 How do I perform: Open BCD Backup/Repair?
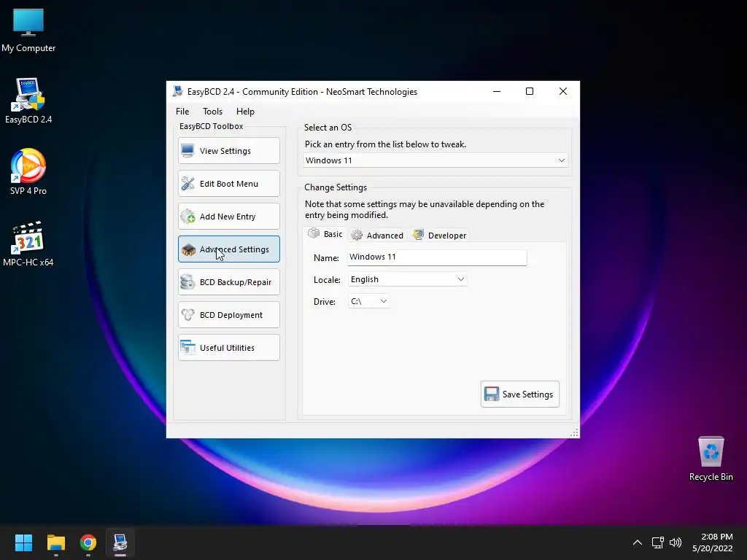tap(228, 282)
